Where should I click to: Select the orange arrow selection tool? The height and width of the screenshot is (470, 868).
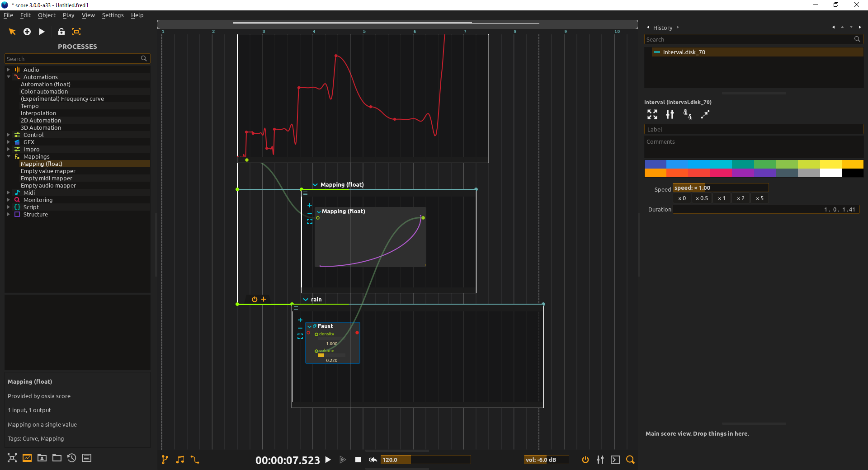[12, 32]
